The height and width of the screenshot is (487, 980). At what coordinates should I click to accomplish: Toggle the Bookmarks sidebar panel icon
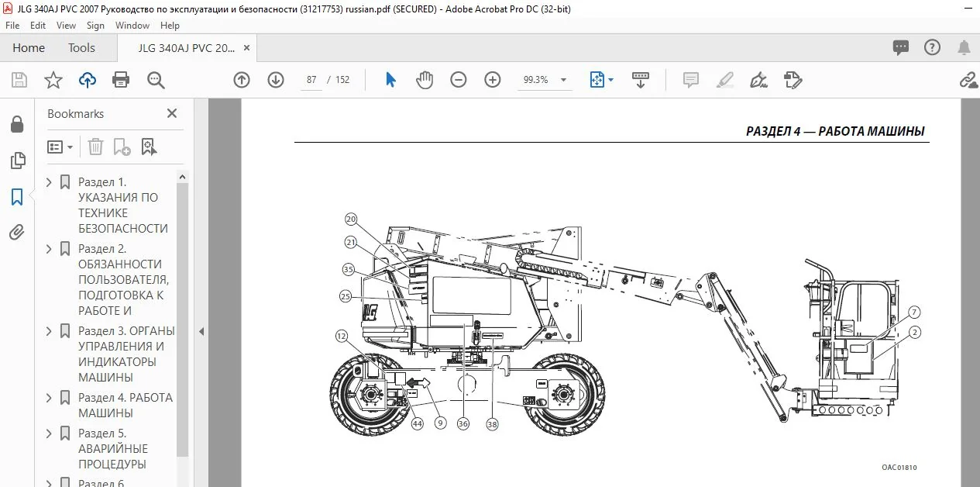pyautogui.click(x=17, y=197)
